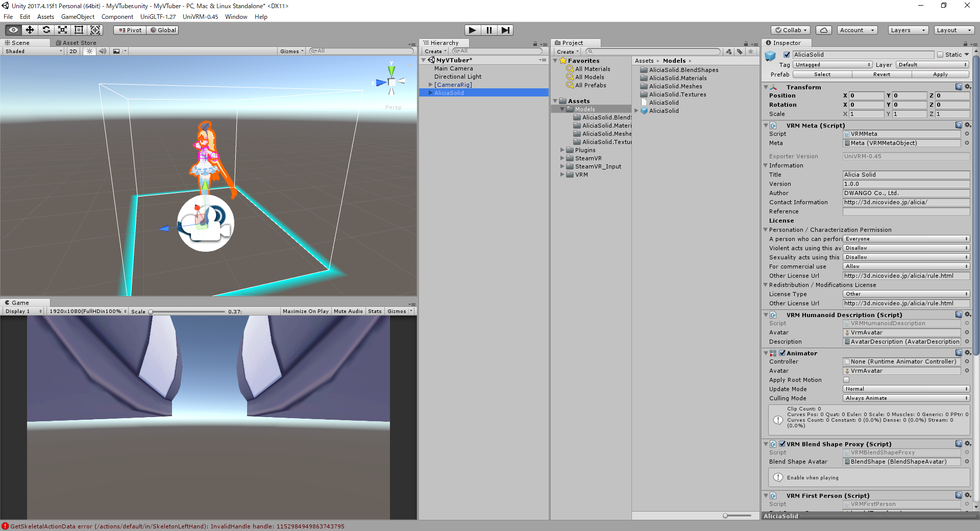Image resolution: width=980 pixels, height=531 pixels.
Task: Enable Maximize On Play in the Game view
Action: click(x=305, y=311)
